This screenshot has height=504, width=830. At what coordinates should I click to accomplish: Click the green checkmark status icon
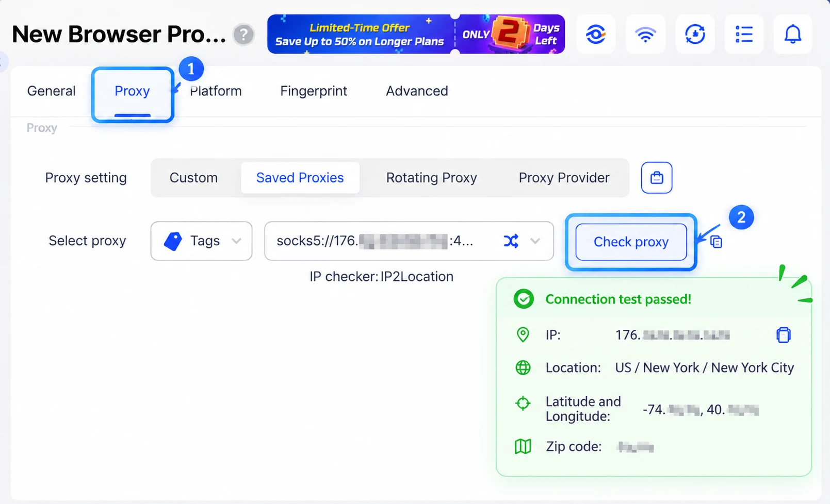(x=524, y=299)
